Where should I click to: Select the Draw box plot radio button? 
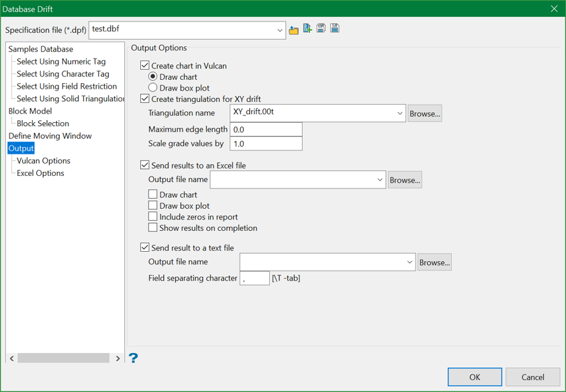click(x=153, y=88)
